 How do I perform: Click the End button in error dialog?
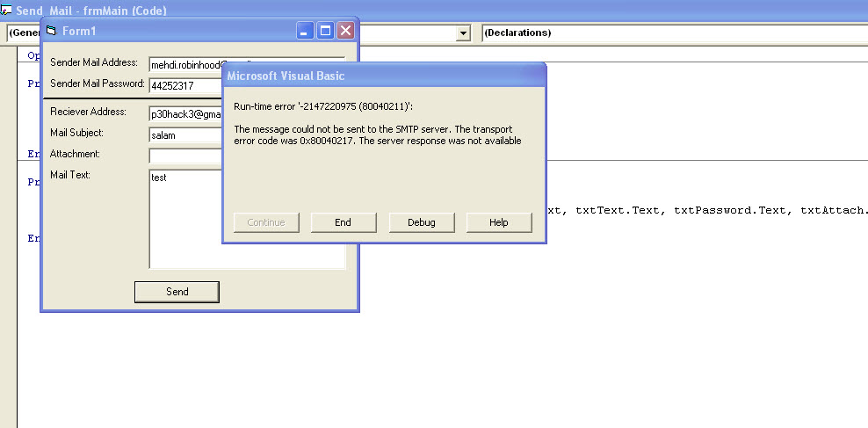click(x=344, y=222)
